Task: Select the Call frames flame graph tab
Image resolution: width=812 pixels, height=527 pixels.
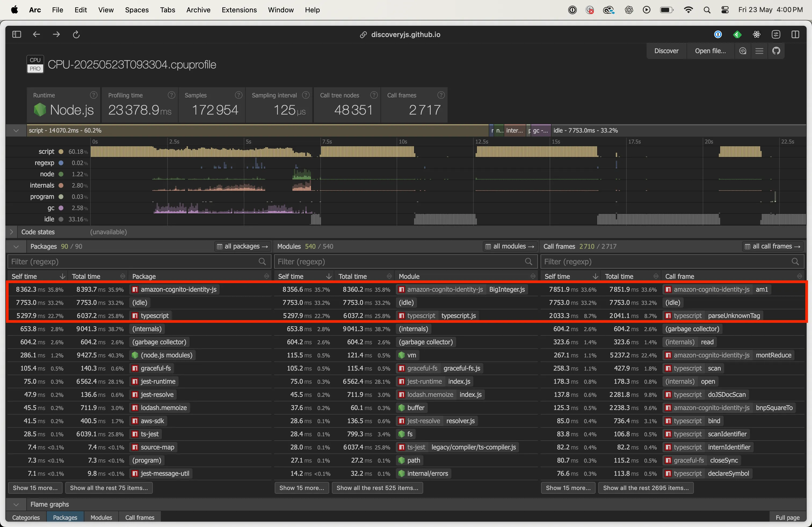Action: point(140,517)
